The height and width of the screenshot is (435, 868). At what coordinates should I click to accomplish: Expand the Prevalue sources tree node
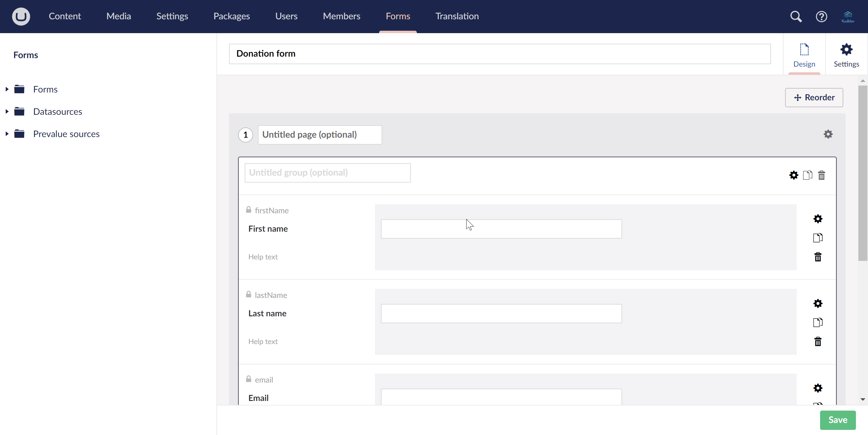[7, 134]
